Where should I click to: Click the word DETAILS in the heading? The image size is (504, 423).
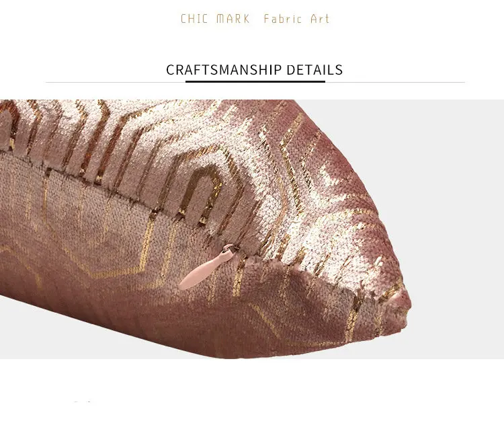314,70
